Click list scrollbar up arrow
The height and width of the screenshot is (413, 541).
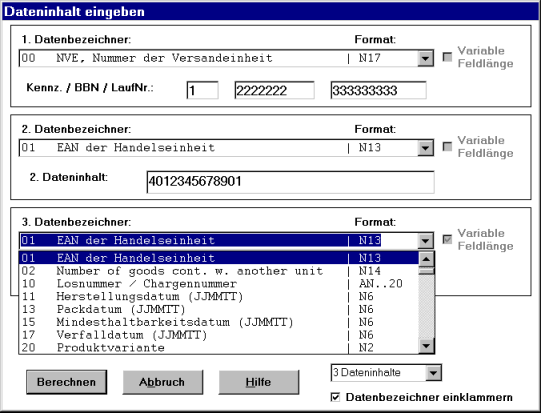coord(426,259)
